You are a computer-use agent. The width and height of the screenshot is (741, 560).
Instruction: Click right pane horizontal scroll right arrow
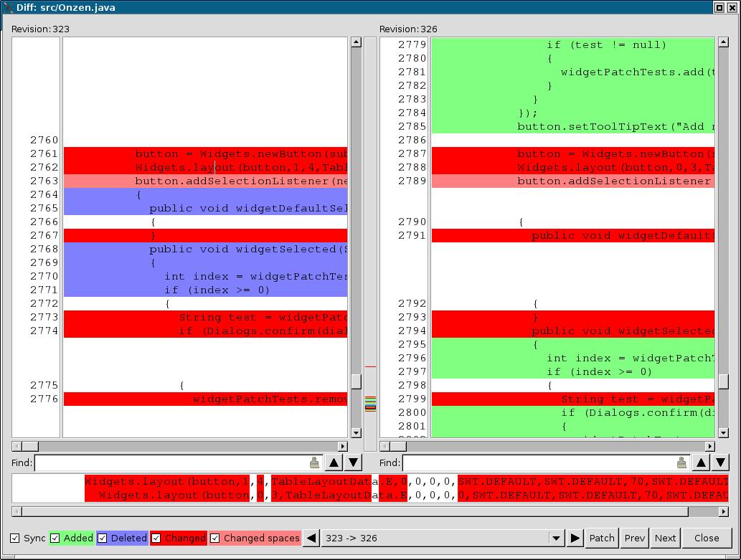[x=710, y=446]
